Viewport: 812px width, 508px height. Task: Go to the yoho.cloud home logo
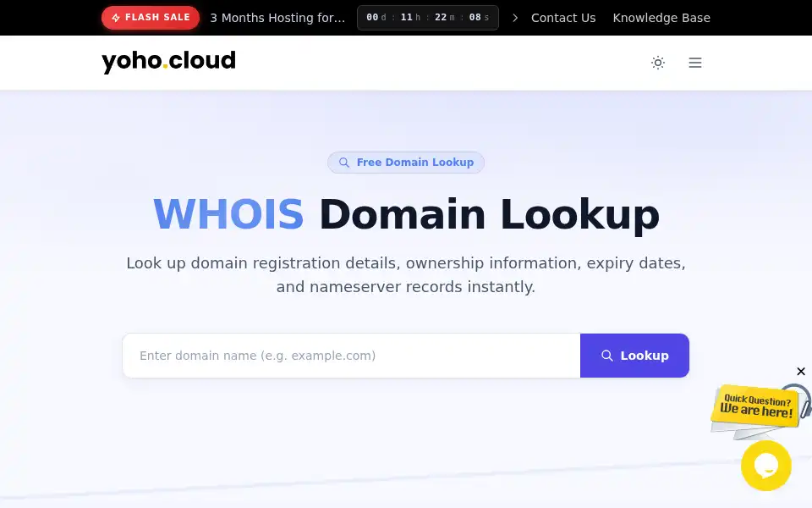click(168, 62)
